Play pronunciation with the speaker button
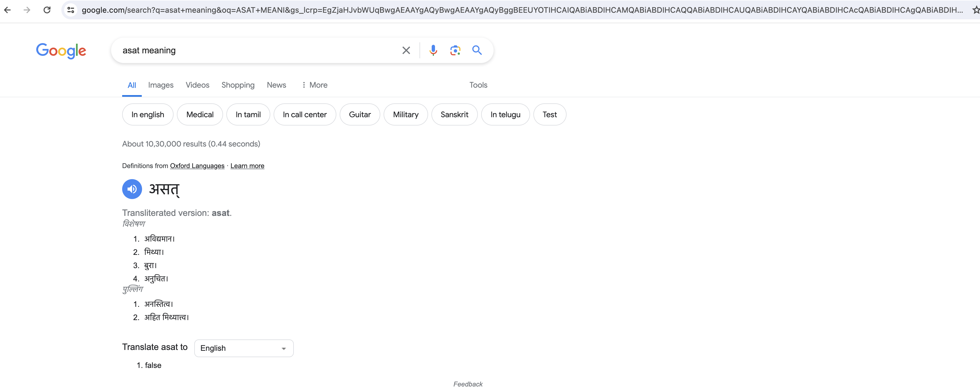This screenshot has width=980, height=387. tap(132, 189)
